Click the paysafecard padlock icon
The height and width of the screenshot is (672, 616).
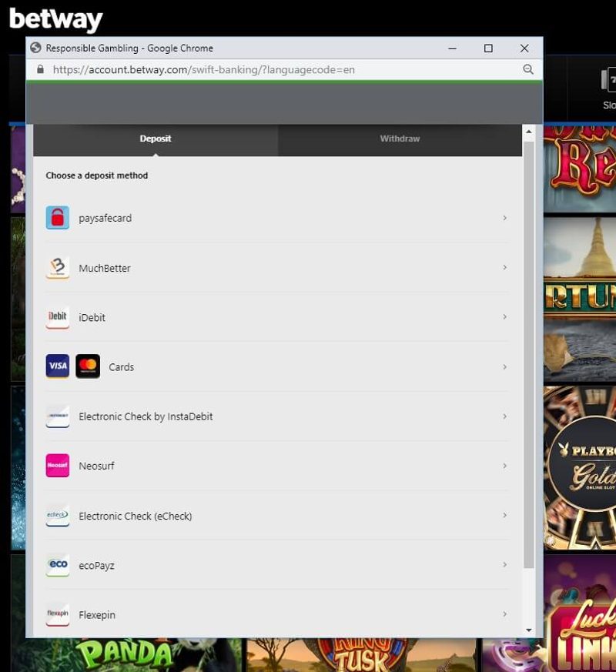(58, 218)
